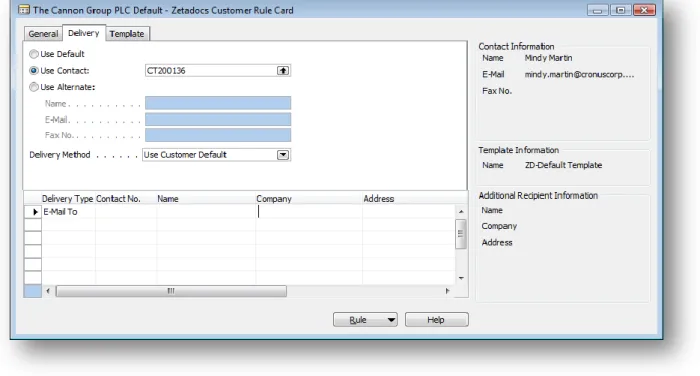Screen dimensions: 700x376
Task: Close the Zetadocs Customer Rule Card window
Action: (644, 10)
